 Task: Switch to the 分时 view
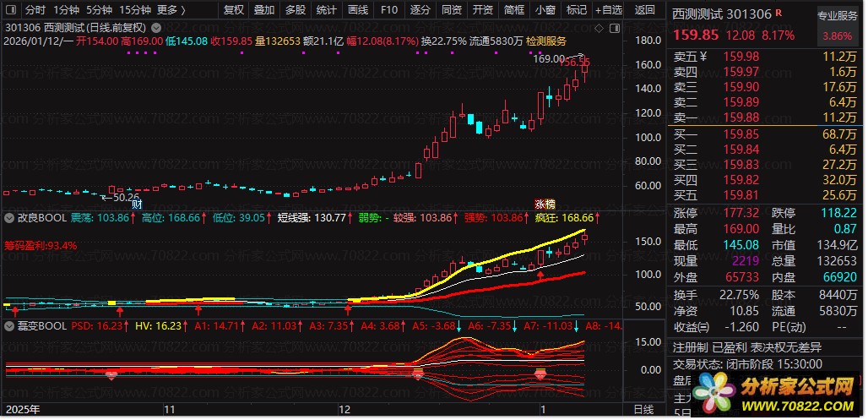pyautogui.click(x=36, y=9)
